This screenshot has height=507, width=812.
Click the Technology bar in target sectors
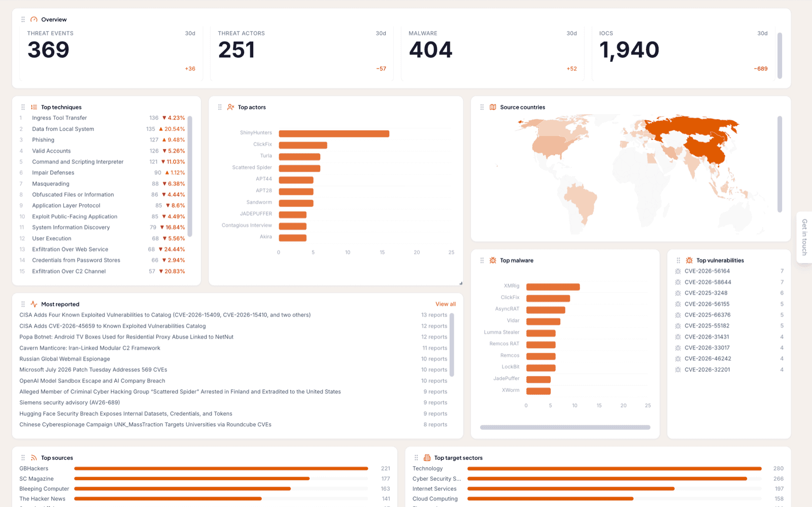click(615, 468)
